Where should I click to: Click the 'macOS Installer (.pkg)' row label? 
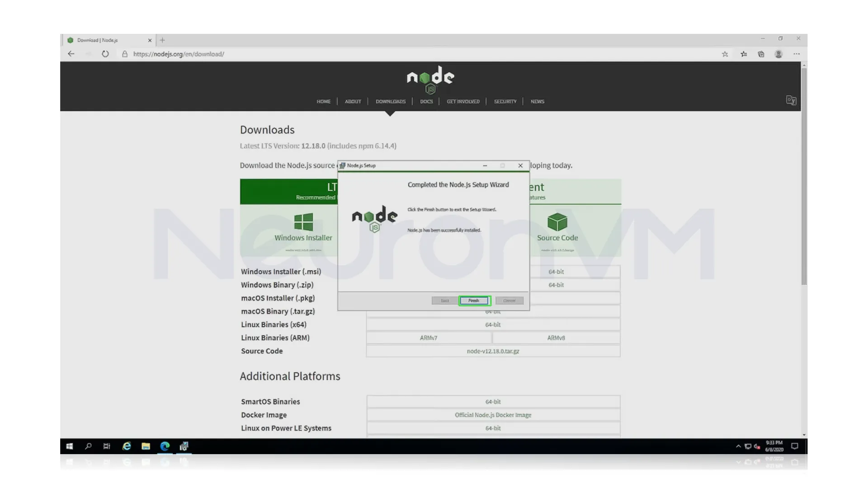point(278,298)
